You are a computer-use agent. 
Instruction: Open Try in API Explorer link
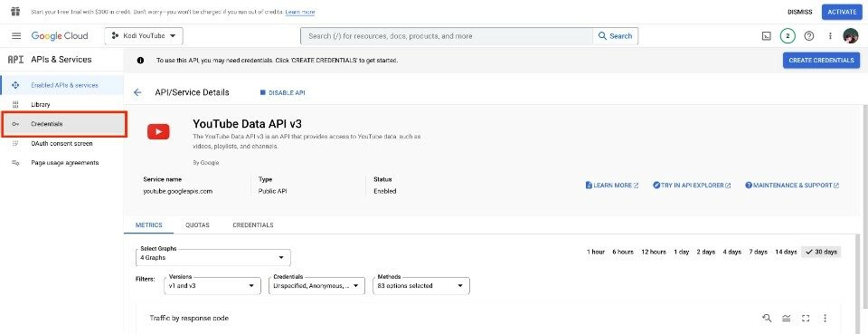tap(692, 186)
